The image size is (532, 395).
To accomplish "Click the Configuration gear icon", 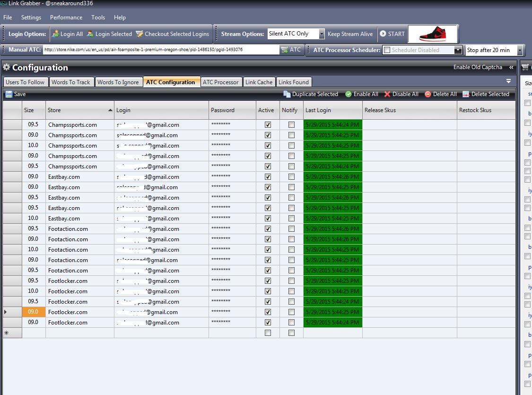I will (x=7, y=67).
